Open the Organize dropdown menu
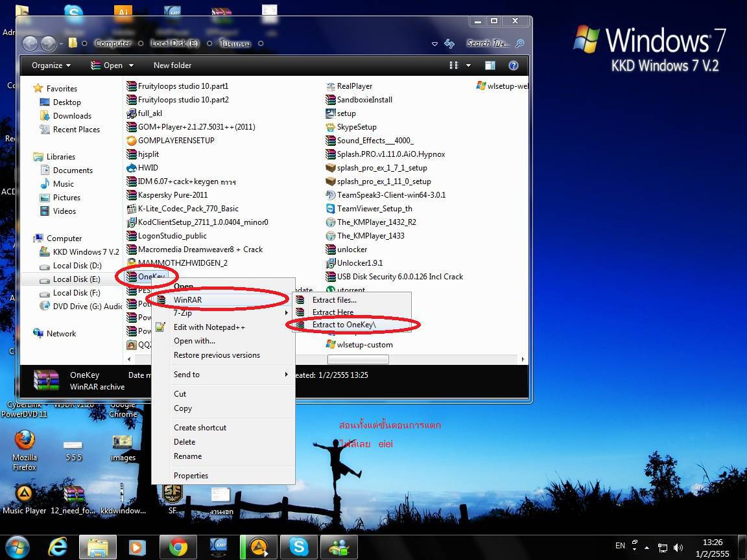The height and width of the screenshot is (560, 747). (x=51, y=65)
